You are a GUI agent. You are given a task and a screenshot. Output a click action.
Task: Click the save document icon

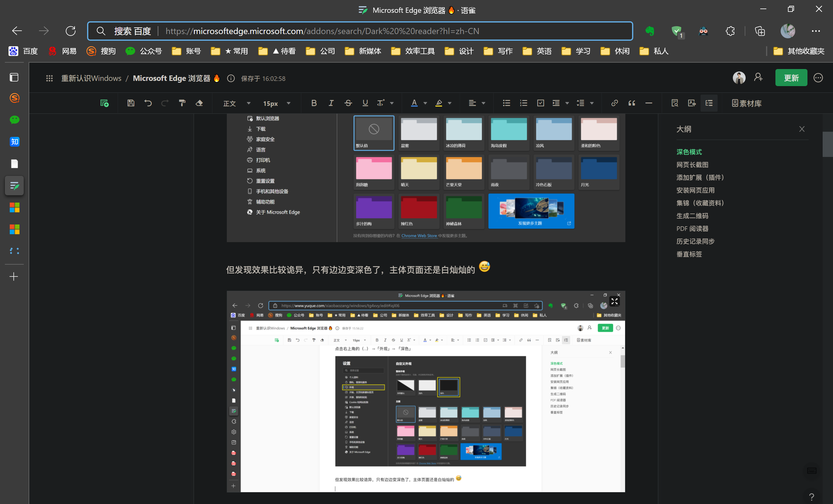(131, 103)
